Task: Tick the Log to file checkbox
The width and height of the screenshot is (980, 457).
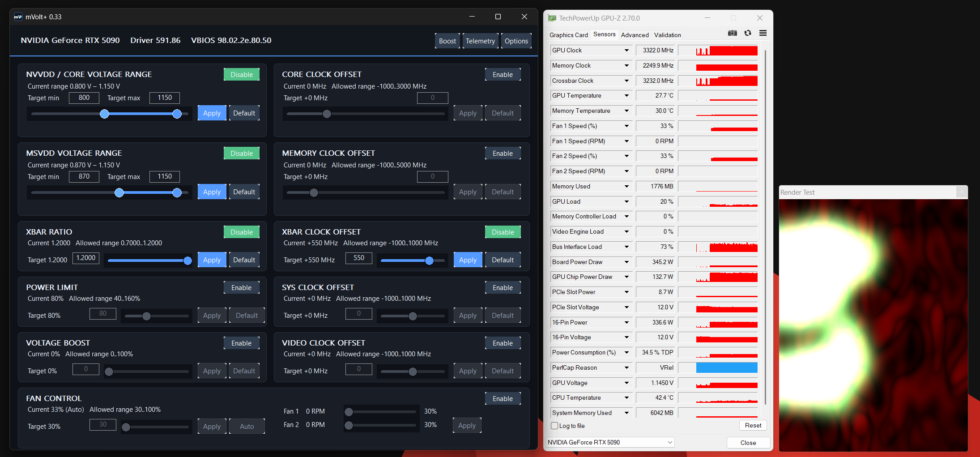Action: [554, 426]
